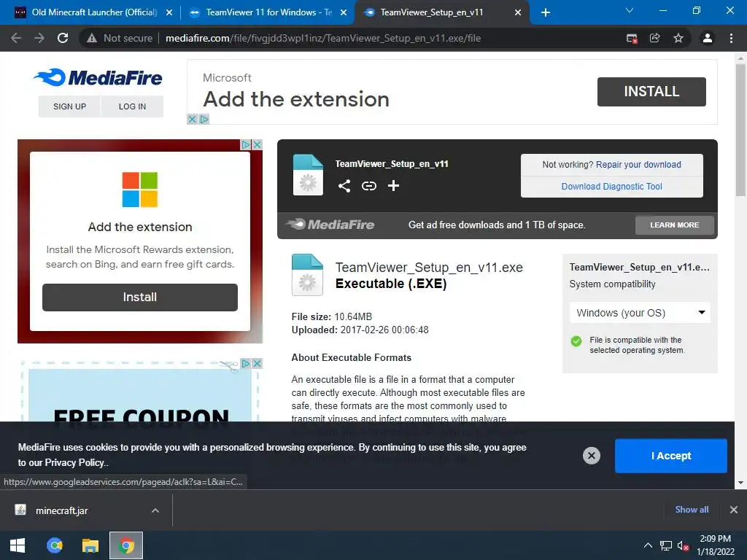Open the Chrome profile avatar
The width and height of the screenshot is (747, 560).
pos(708,38)
